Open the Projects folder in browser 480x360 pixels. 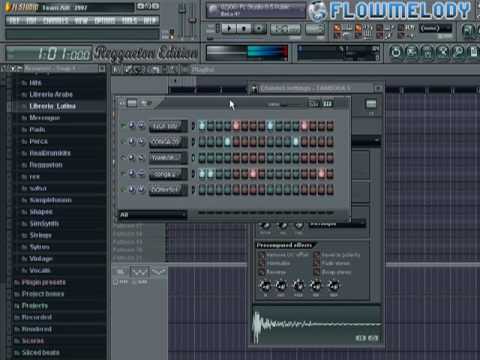click(x=34, y=306)
